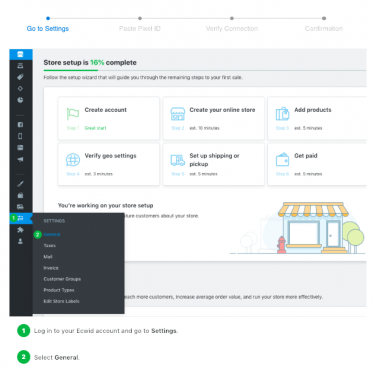Image resolution: width=373 pixels, height=375 pixels.
Task: Click 'est. 10 minutes' under online store
Action: (x=204, y=128)
